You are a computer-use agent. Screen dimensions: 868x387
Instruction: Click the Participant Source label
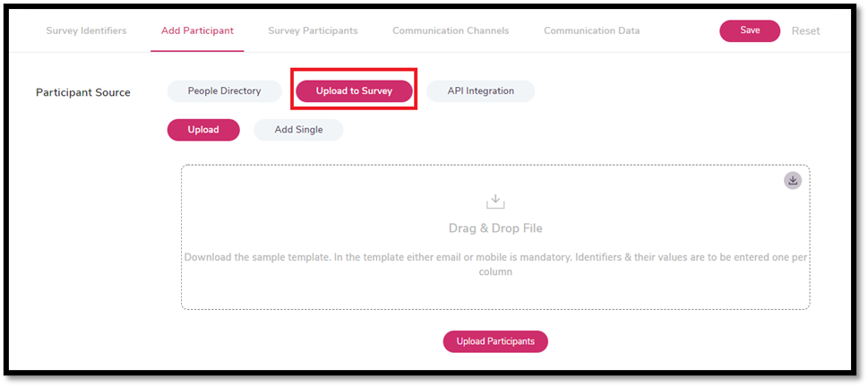(83, 92)
